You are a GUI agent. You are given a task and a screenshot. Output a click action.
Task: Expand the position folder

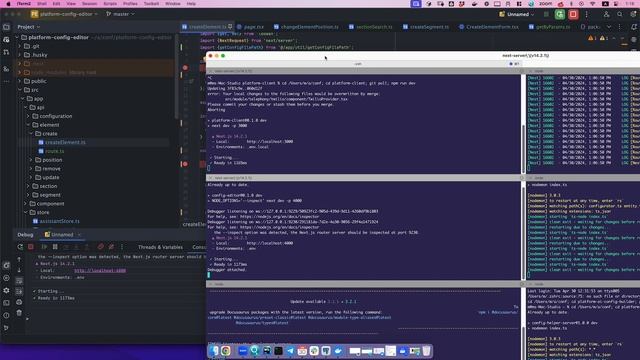click(x=31, y=160)
